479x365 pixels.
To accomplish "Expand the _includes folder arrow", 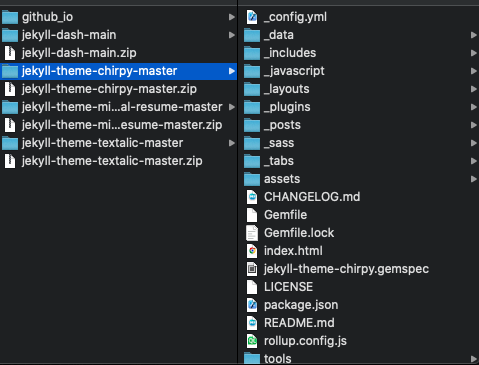I will point(473,53).
